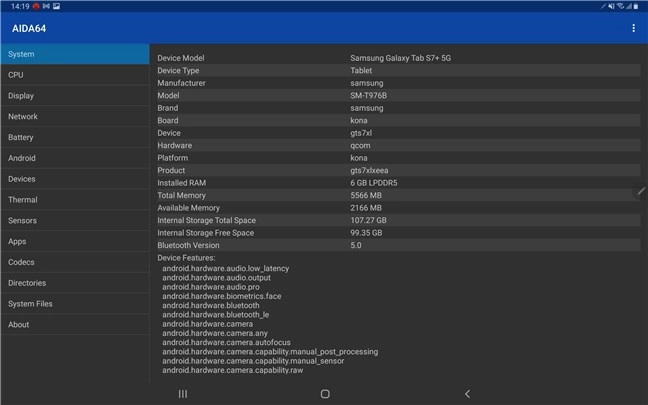Screen dimensions: 648x405
Task: Open the Sensors section
Action: click(x=75, y=220)
